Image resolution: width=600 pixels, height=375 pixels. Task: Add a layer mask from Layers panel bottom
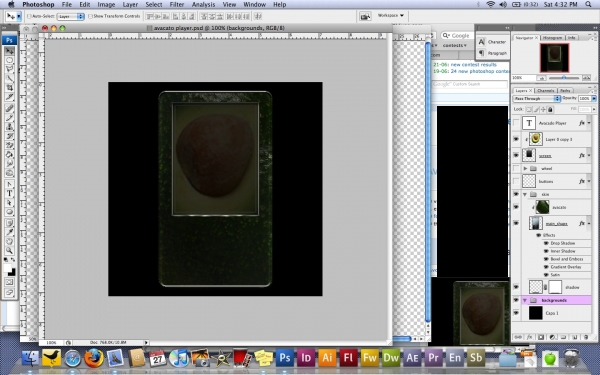point(541,337)
